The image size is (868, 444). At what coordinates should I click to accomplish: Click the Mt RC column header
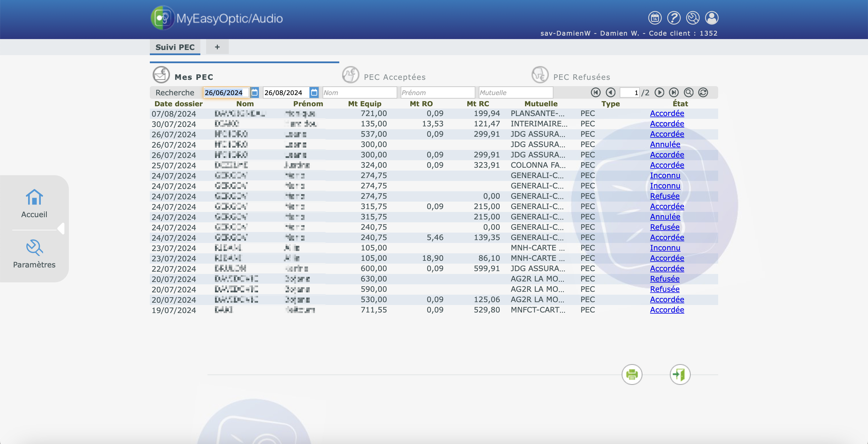point(478,104)
